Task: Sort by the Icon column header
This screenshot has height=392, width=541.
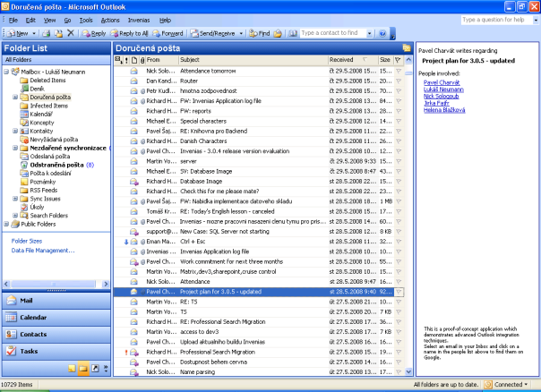Action: coord(134,60)
